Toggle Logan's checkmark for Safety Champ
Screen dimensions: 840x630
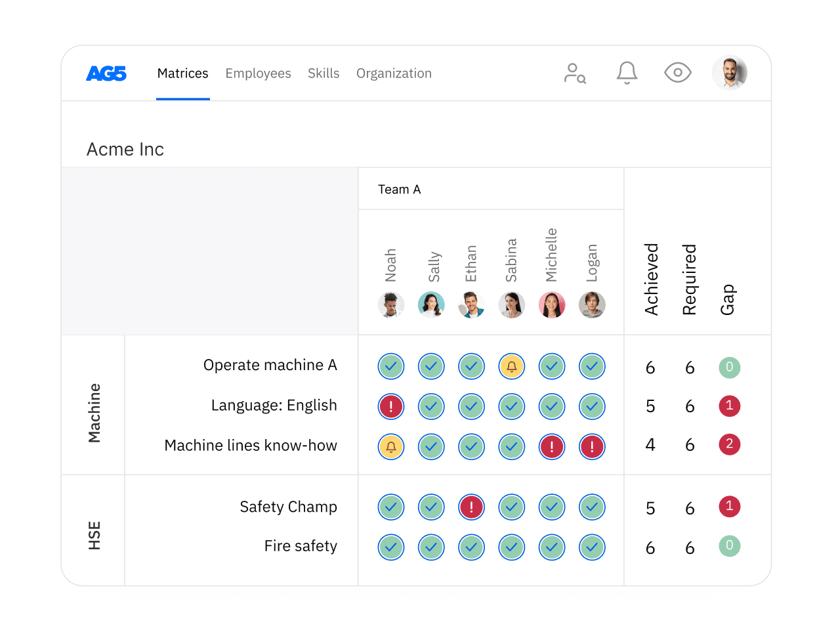[x=592, y=507]
